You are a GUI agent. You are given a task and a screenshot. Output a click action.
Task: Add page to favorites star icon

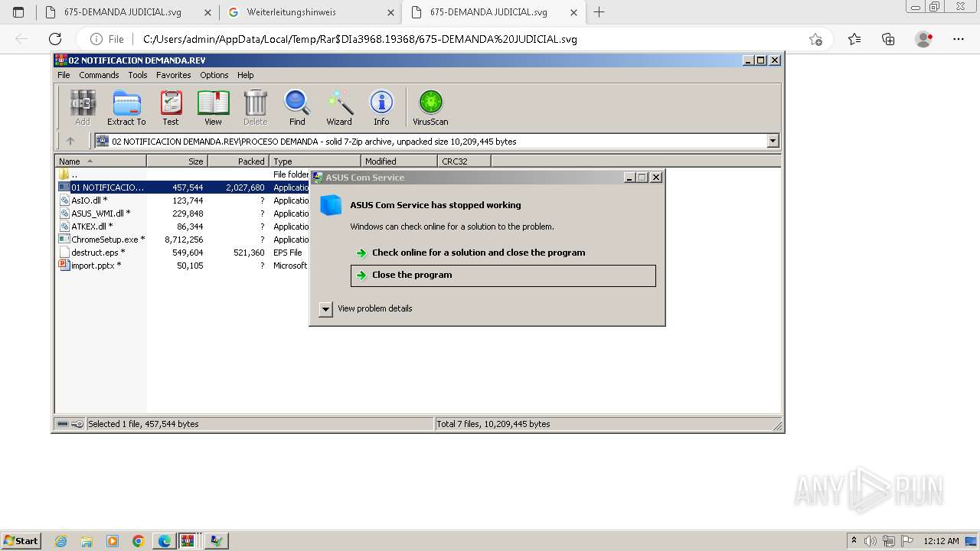click(815, 39)
